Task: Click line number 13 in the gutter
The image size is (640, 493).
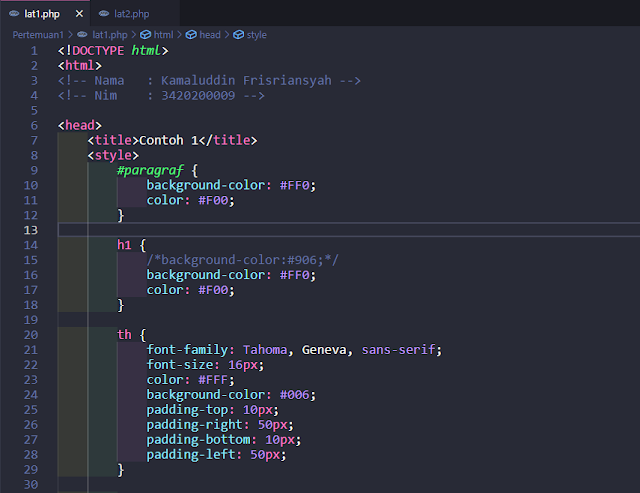Action: click(x=31, y=230)
